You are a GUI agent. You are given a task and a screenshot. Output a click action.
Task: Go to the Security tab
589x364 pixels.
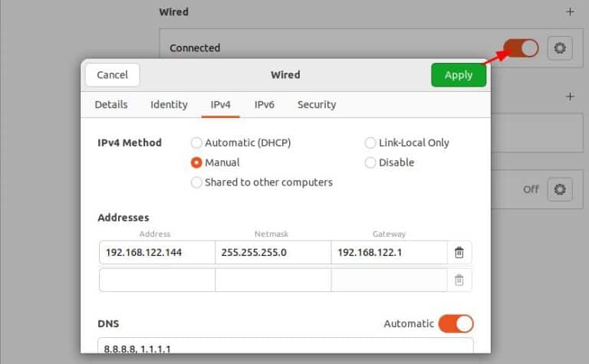click(317, 105)
